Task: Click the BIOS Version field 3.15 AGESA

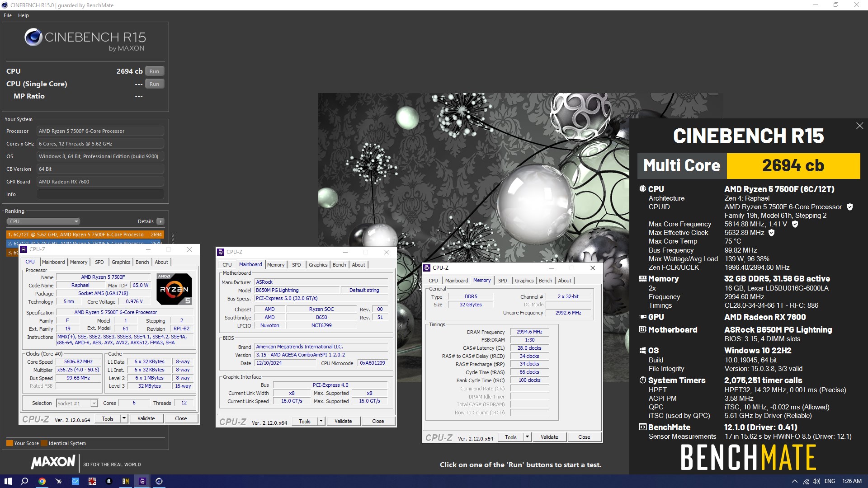Action: point(321,355)
